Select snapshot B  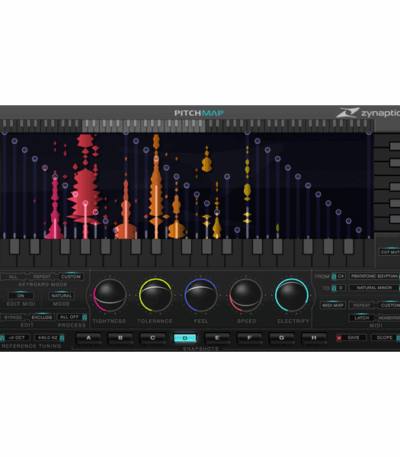[x=120, y=338]
